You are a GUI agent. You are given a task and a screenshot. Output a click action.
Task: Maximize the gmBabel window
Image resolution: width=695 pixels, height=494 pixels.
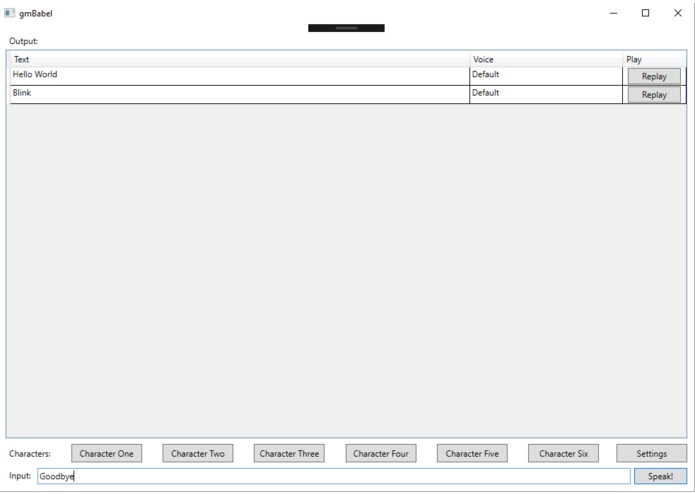pyautogui.click(x=645, y=13)
